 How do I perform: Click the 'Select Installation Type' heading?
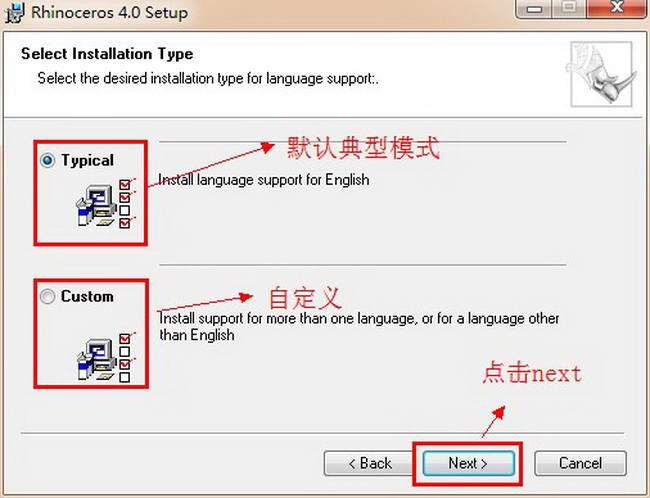[107, 54]
